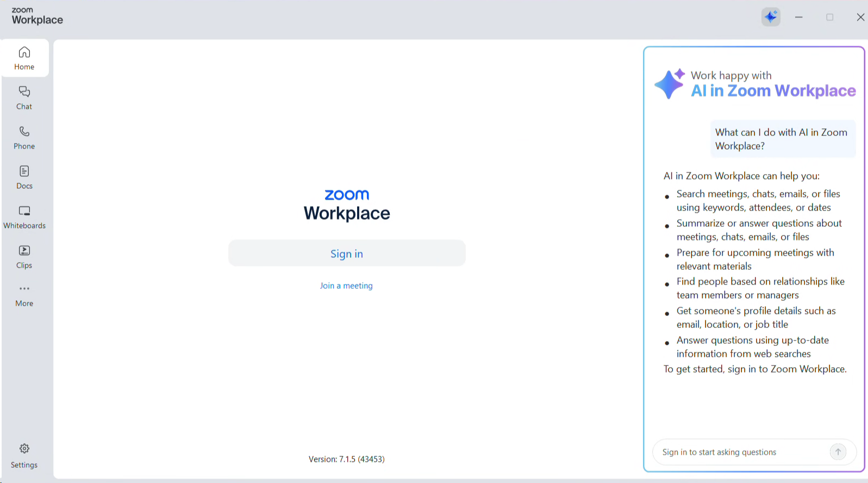Image resolution: width=868 pixels, height=483 pixels.
Task: Open the Home tab in sidebar
Action: (24, 58)
